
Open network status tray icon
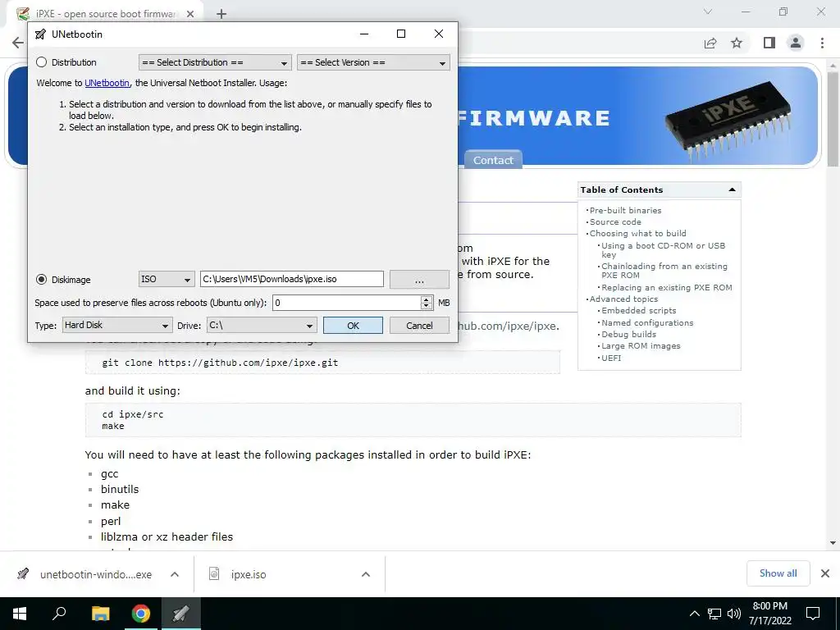pos(714,614)
